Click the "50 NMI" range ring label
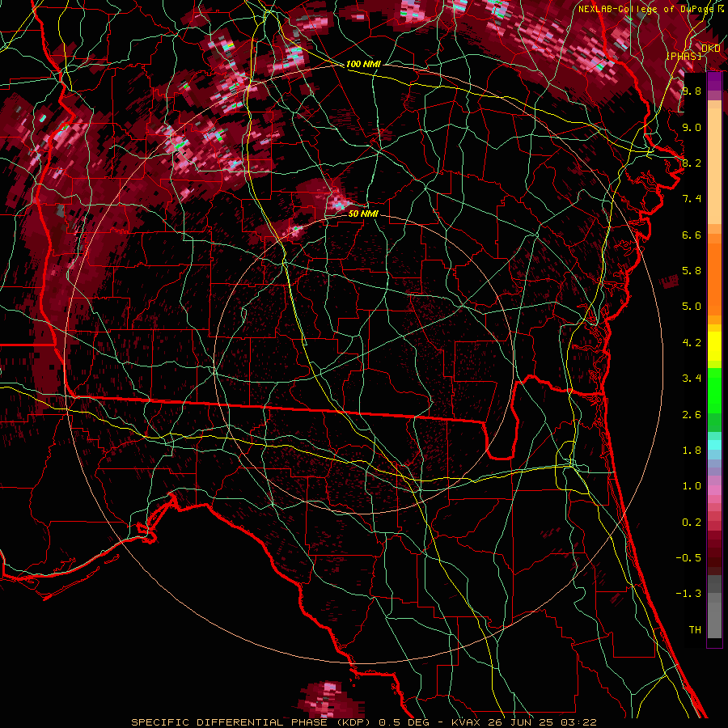728x728 pixels. pos(363,214)
